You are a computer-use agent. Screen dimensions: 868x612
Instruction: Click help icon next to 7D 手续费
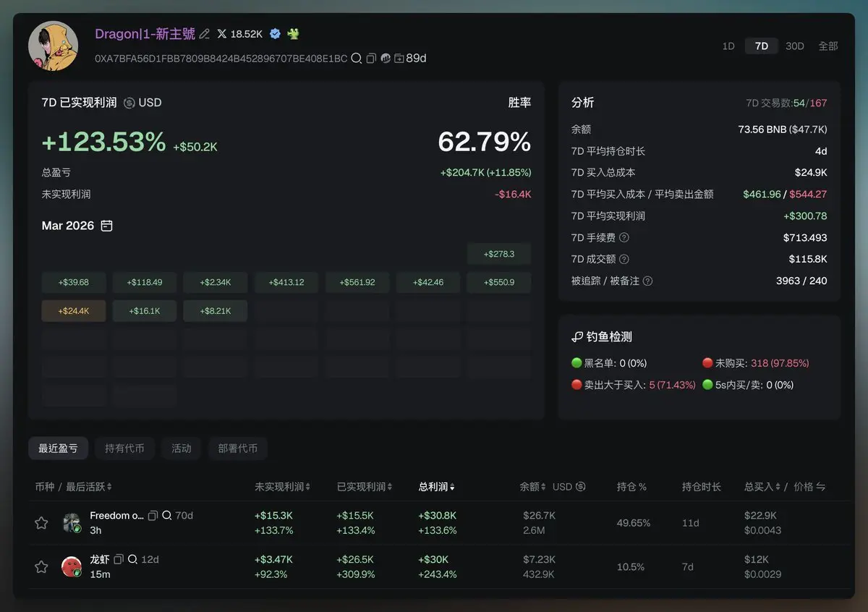(x=624, y=237)
